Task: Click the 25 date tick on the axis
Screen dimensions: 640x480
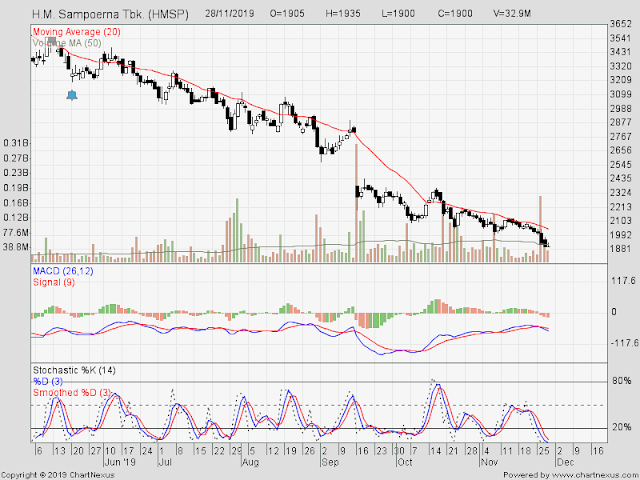Action: pos(544,451)
